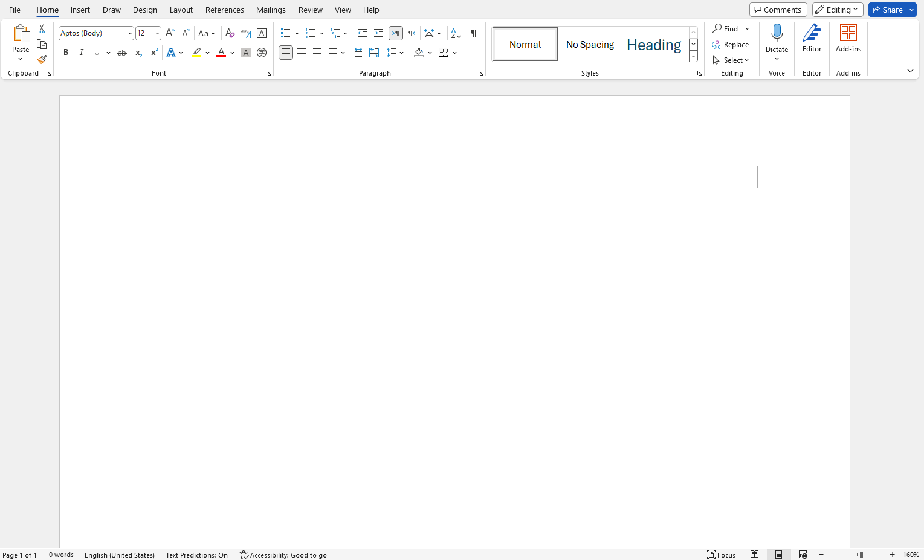This screenshot has width=924, height=560.
Task: Click the Share button
Action: (x=887, y=10)
